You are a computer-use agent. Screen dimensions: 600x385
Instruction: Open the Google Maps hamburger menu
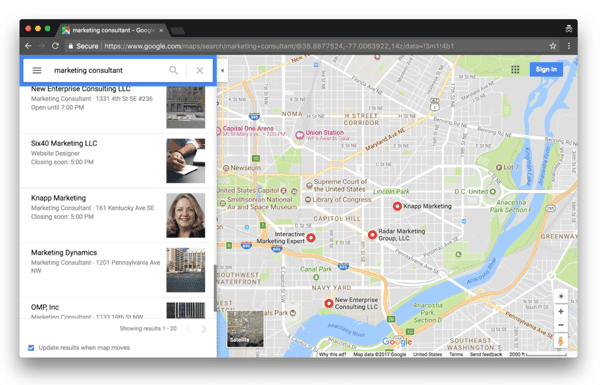[x=37, y=70]
